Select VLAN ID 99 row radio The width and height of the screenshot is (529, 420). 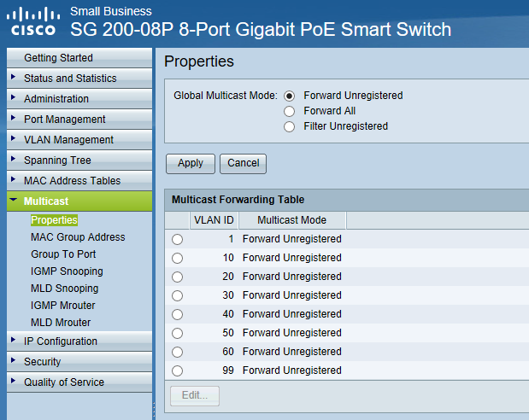[178, 370]
